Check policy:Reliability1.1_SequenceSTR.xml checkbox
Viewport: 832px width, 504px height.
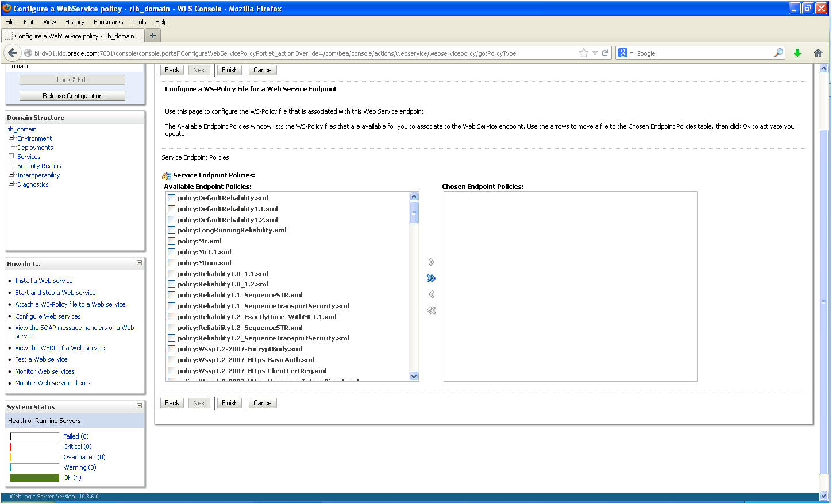pos(171,295)
